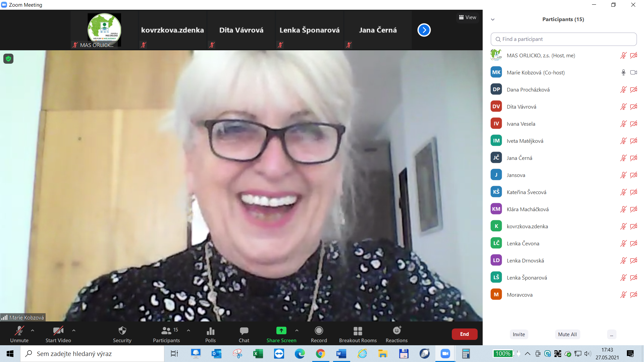The image size is (644, 362).
Task: Click the green encryption shield icon
Action: (8, 59)
